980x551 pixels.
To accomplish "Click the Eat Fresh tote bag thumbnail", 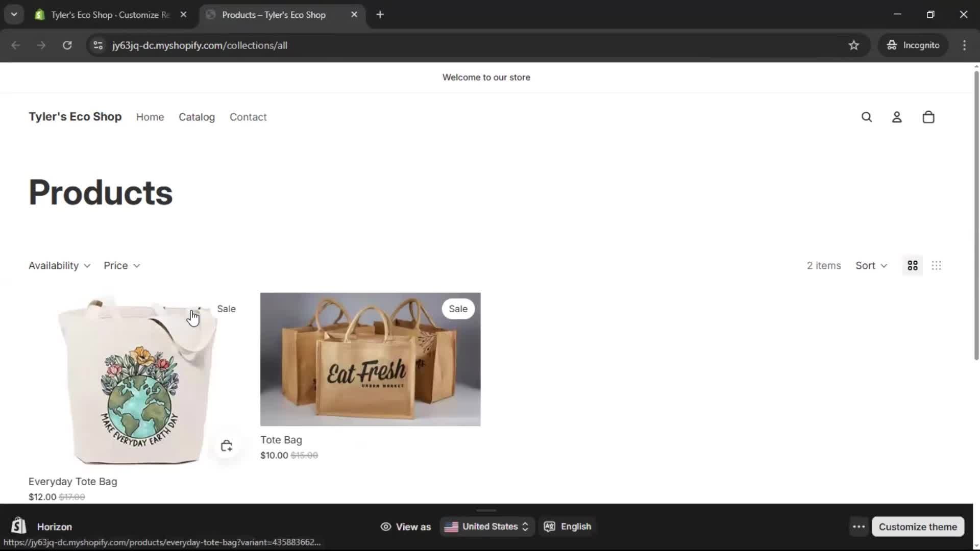I will (370, 359).
